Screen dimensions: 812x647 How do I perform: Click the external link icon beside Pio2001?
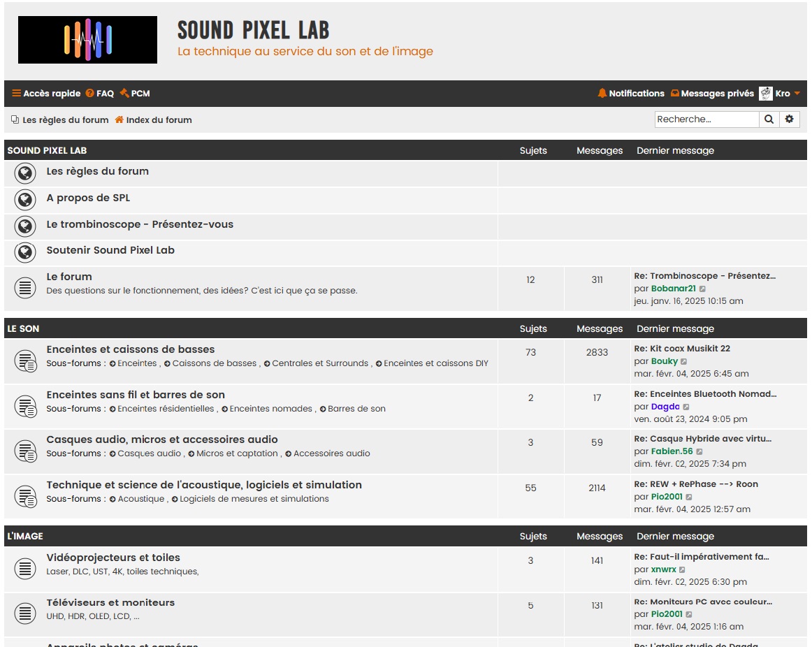(x=690, y=497)
